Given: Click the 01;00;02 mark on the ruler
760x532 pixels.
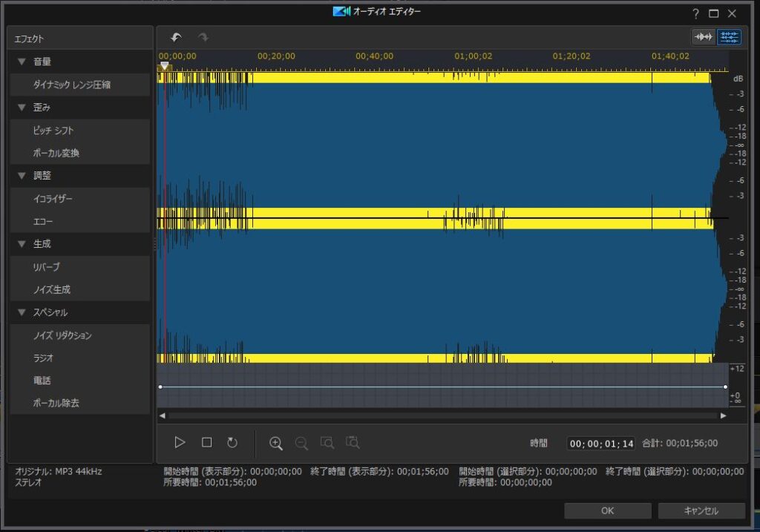Looking at the screenshot, I should coord(473,56).
